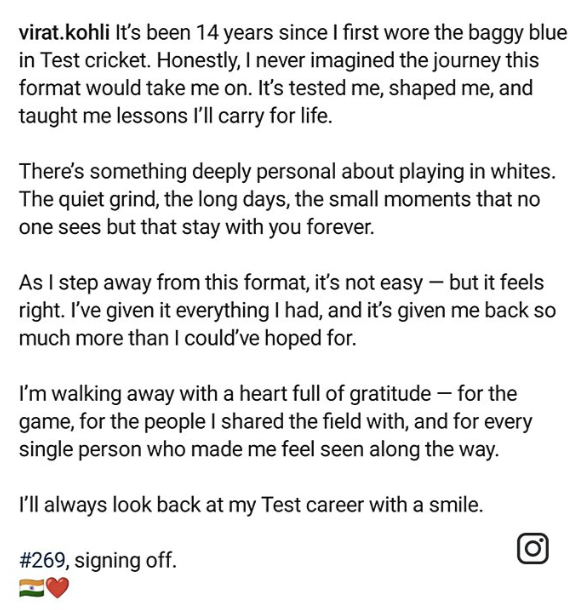Viewport: 583px width, 610px height.
Task: Click the phrase "heart full of gratitude"
Action: click(335, 394)
